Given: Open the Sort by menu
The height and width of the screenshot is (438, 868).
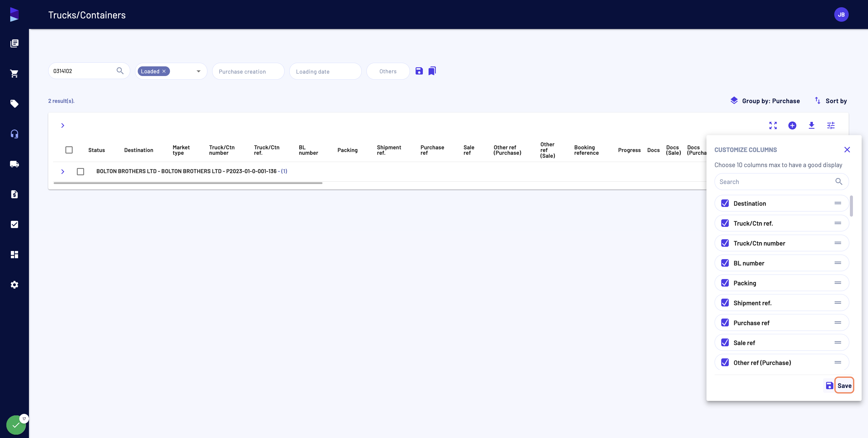Looking at the screenshot, I should pyautogui.click(x=831, y=101).
